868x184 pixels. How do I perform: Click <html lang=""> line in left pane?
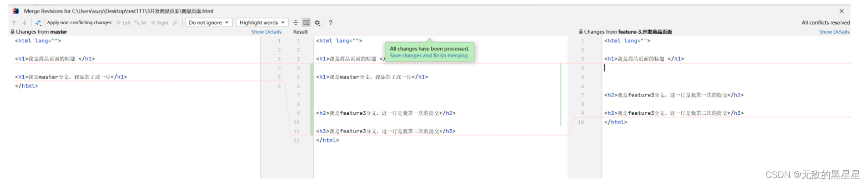[38, 41]
